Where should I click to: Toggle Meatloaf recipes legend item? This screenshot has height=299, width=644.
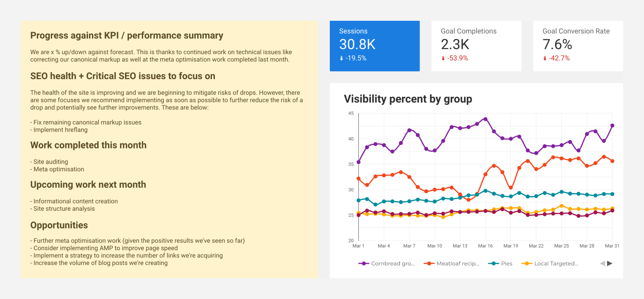coord(452,263)
